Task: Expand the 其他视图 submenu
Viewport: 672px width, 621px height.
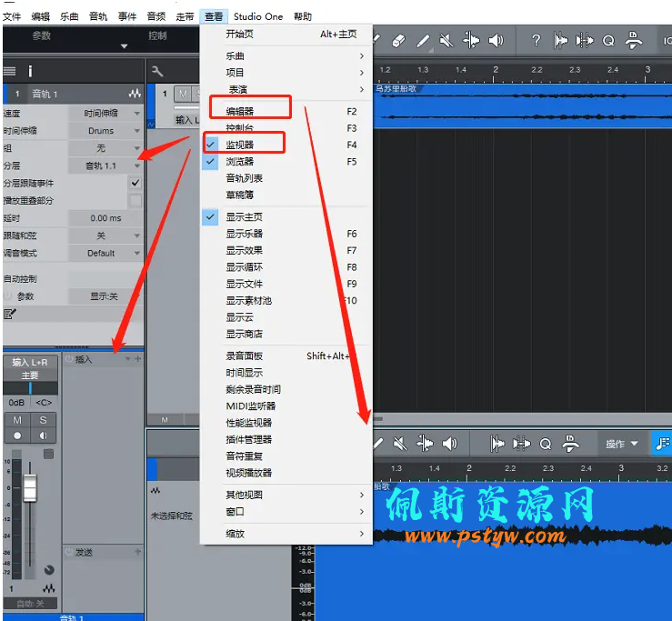Action: pos(286,495)
